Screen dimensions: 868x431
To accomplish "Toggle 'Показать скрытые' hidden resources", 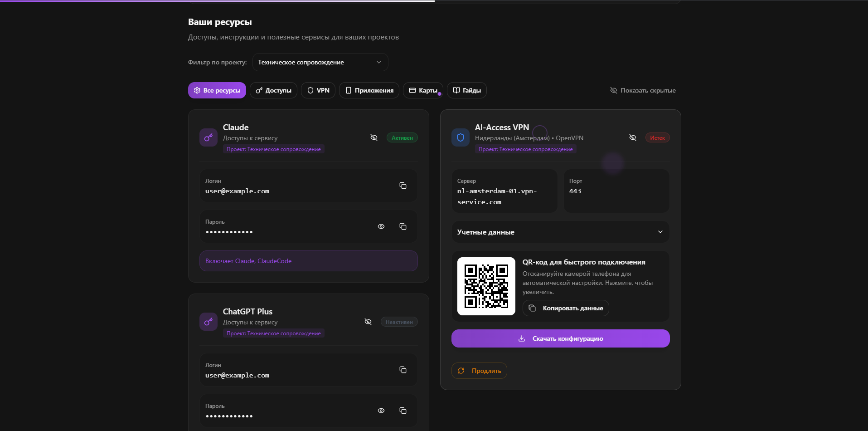I will [x=643, y=90].
